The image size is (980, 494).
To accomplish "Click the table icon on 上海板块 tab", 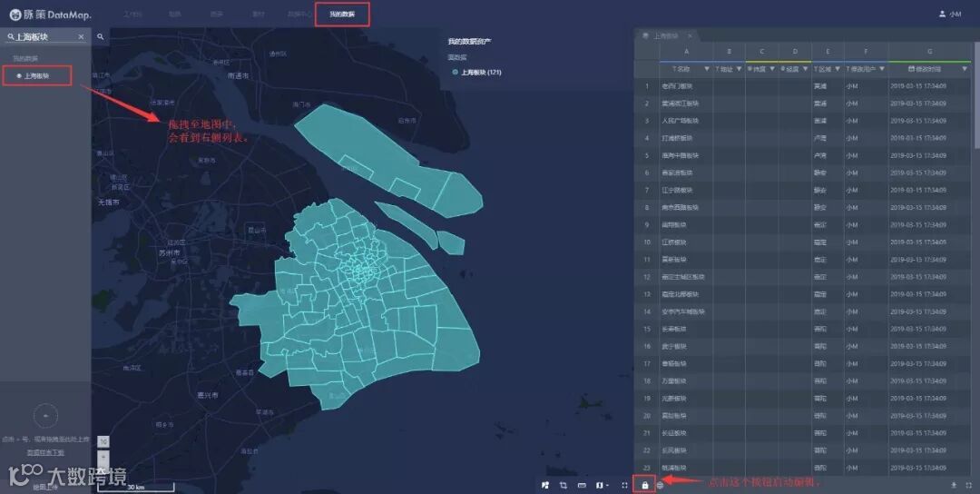I will [x=645, y=35].
